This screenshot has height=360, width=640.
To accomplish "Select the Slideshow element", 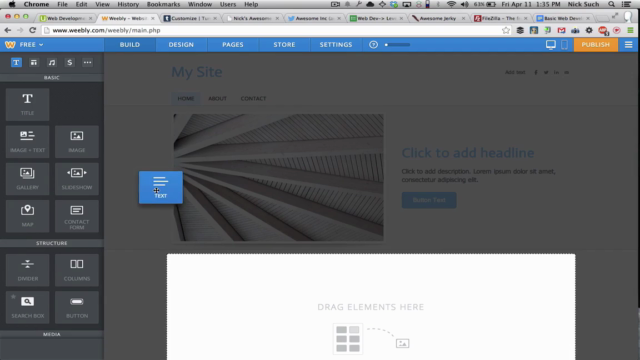I will pyautogui.click(x=77, y=179).
